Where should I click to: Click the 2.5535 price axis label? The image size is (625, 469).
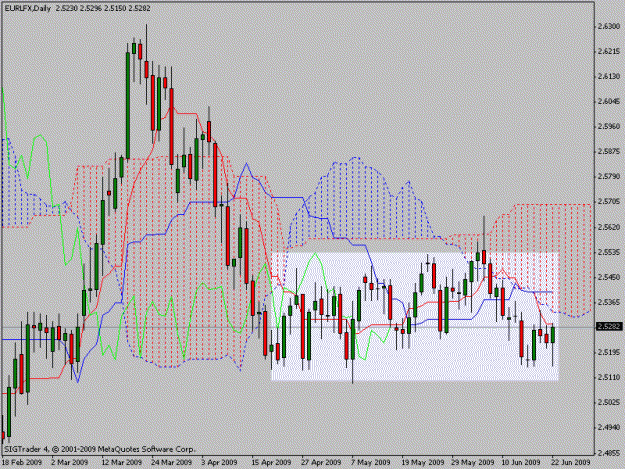(609, 252)
